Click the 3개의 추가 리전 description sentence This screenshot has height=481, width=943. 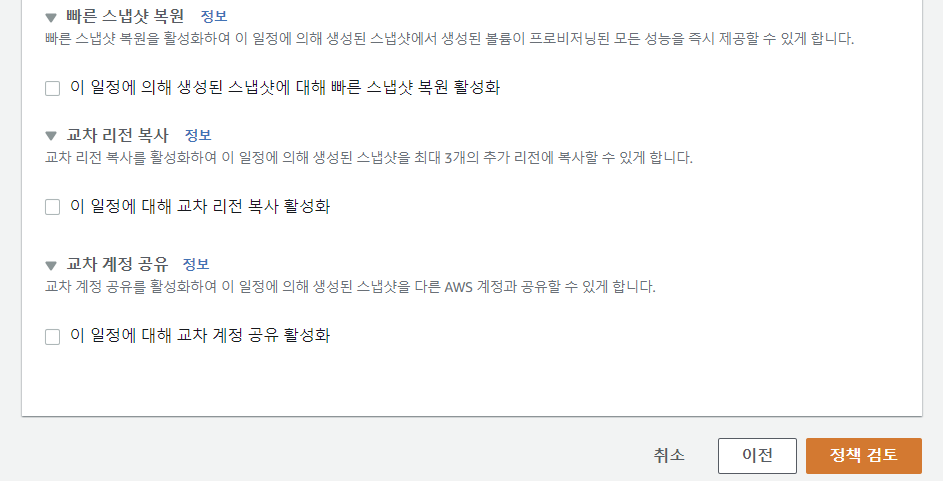click(369, 158)
